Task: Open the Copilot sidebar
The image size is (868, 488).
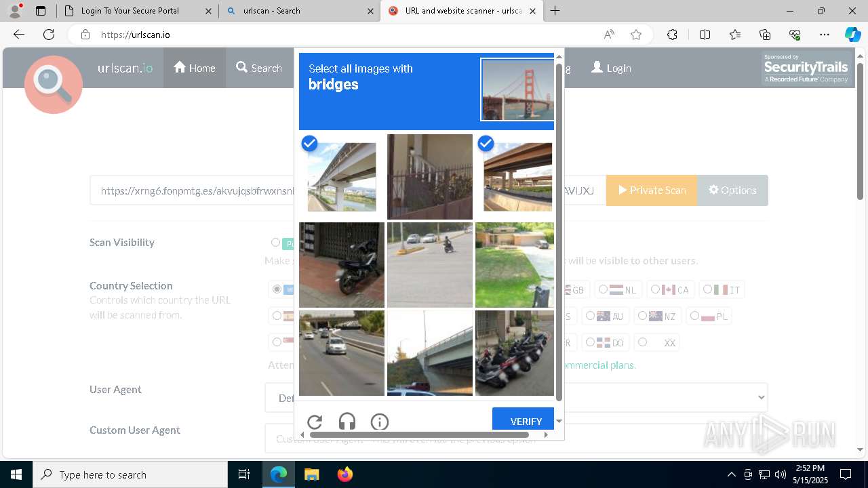Action: [852, 35]
